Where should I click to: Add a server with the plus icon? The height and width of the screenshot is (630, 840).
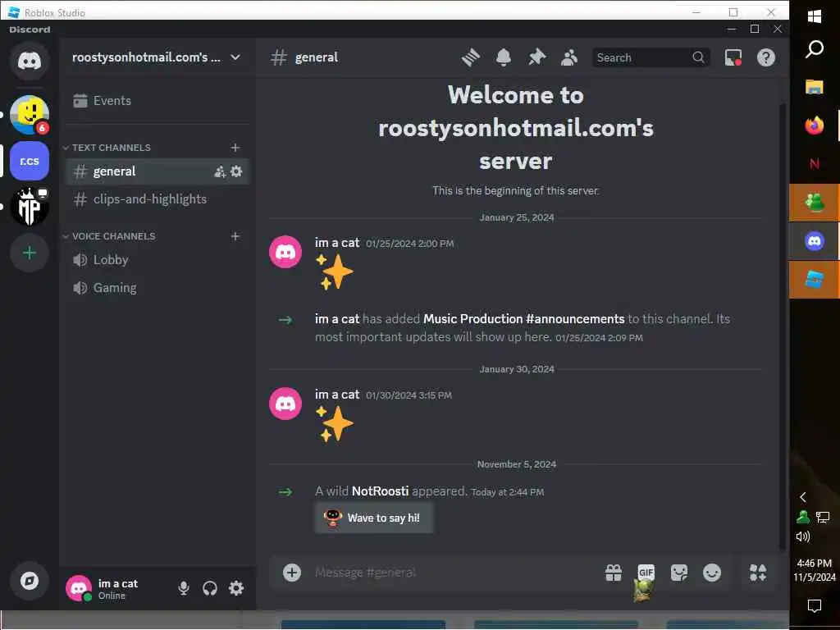[x=29, y=253]
